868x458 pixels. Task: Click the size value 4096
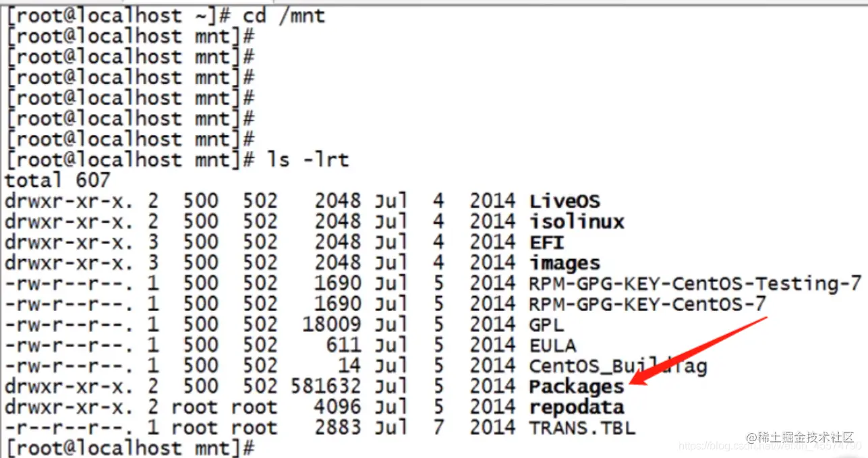click(339, 407)
